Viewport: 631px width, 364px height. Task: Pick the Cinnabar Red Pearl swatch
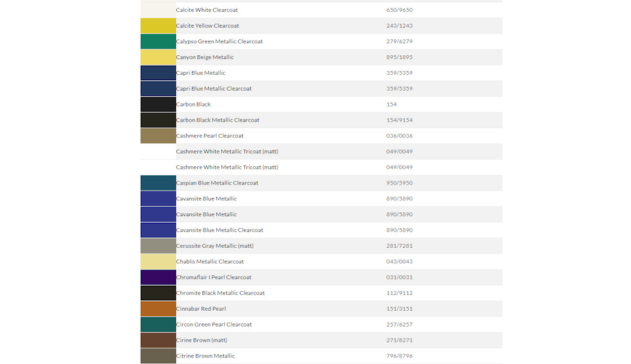click(x=158, y=309)
